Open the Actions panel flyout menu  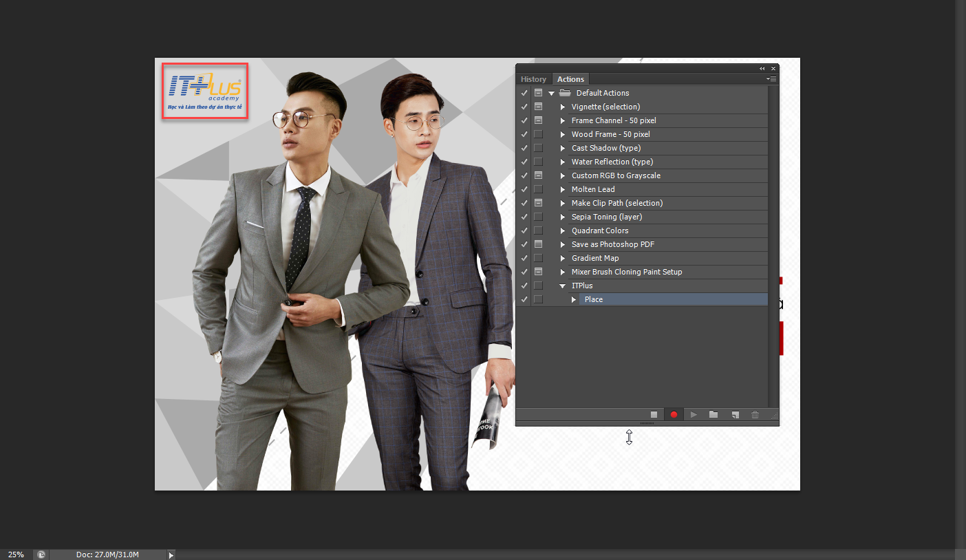pyautogui.click(x=772, y=79)
